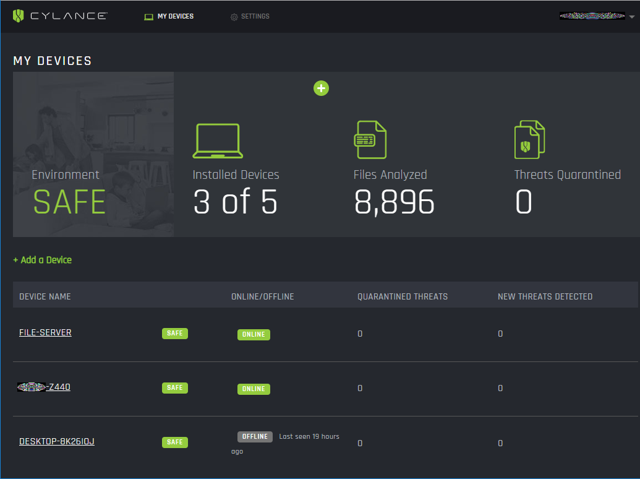Click the '3 of 5' installed devices value
Screen dimensions: 640x479
tap(236, 202)
